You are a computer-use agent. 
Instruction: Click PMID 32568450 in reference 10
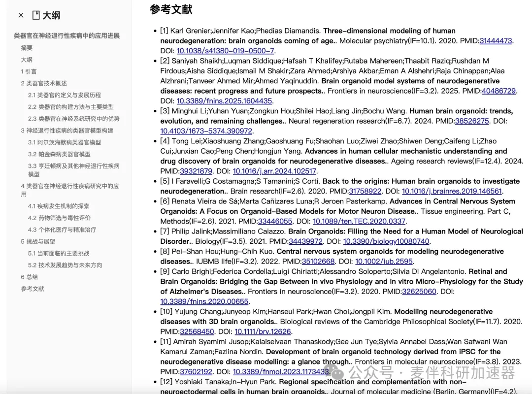[197, 331]
